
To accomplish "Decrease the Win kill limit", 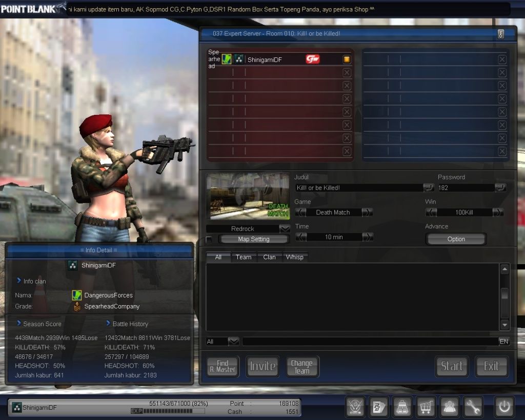I will click(x=431, y=212).
